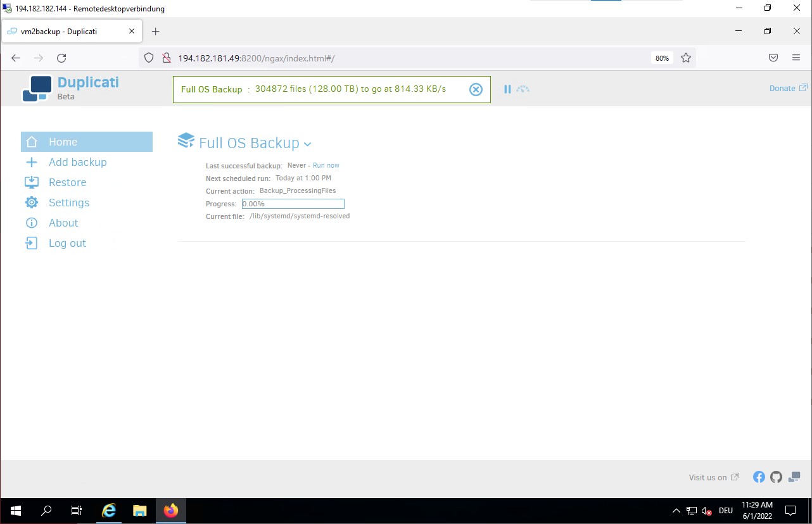Open Duplicati Settings

click(x=68, y=203)
